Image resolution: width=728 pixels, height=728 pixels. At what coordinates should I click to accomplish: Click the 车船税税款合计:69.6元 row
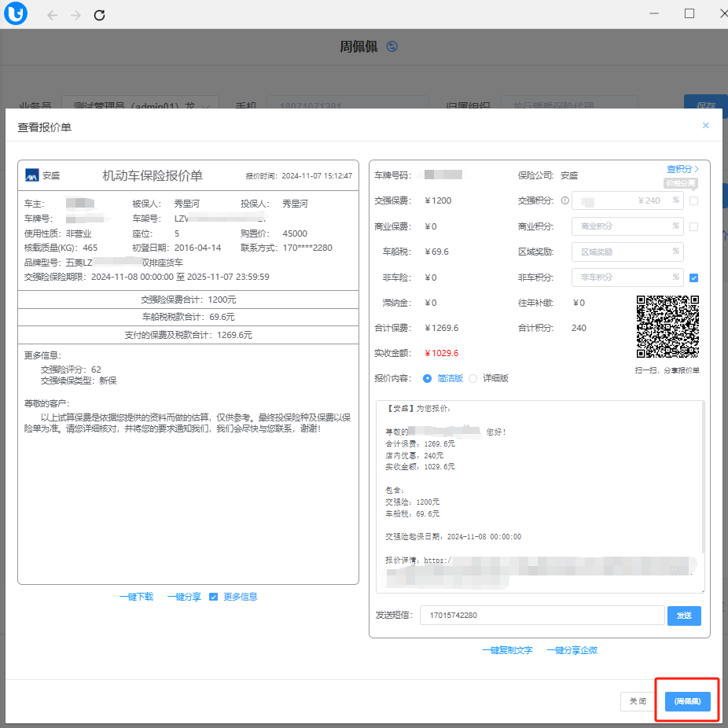188,317
